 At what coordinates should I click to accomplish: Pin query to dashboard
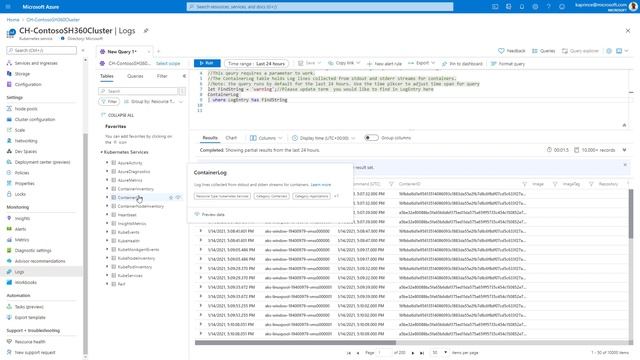click(x=462, y=64)
